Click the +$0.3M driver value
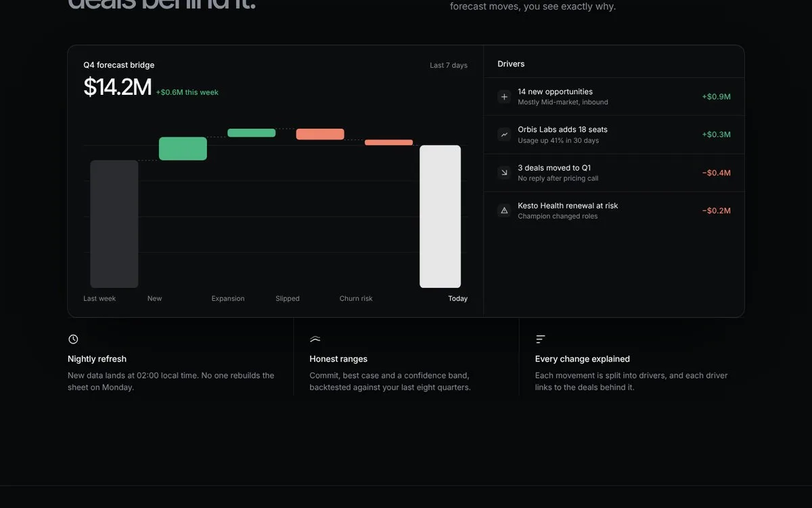This screenshot has height=508, width=812. [716, 135]
